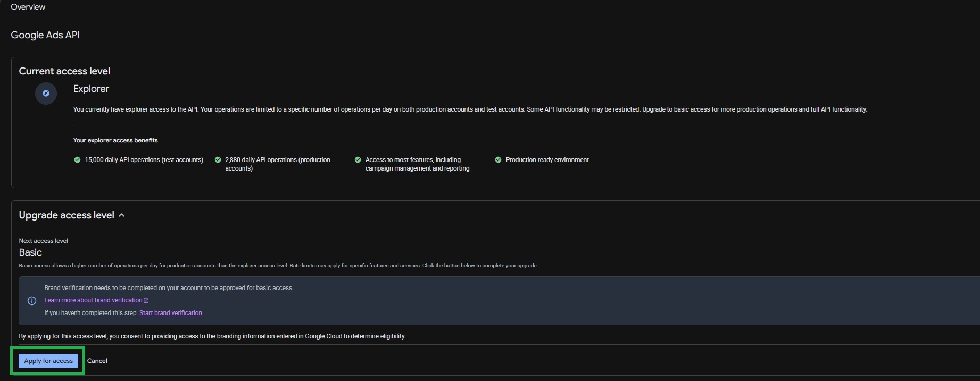The height and width of the screenshot is (381, 980).
Task: Cancel the access upgrade
Action: (97, 361)
